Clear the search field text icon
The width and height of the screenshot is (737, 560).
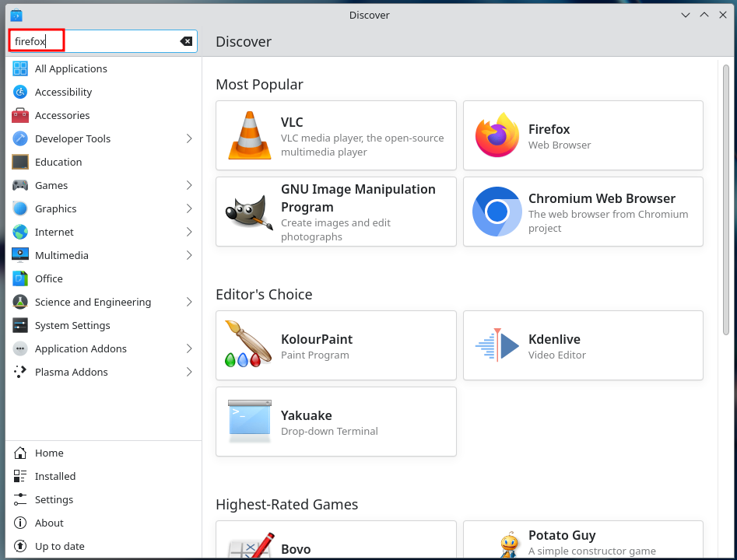(186, 41)
